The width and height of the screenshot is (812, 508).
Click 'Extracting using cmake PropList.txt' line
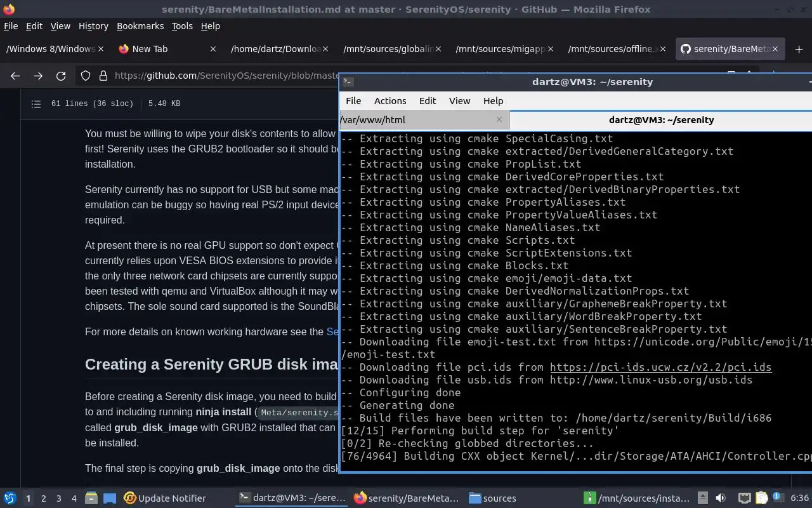pos(461,164)
